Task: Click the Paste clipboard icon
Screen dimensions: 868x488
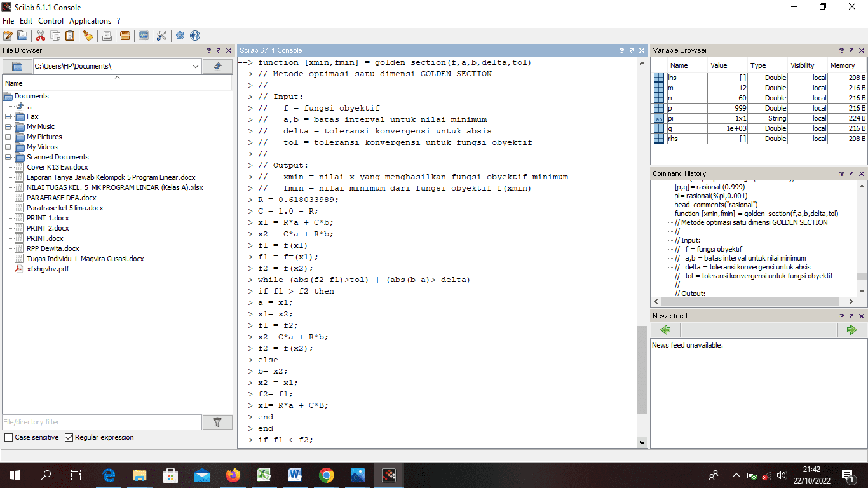Action: pyautogui.click(x=70, y=36)
